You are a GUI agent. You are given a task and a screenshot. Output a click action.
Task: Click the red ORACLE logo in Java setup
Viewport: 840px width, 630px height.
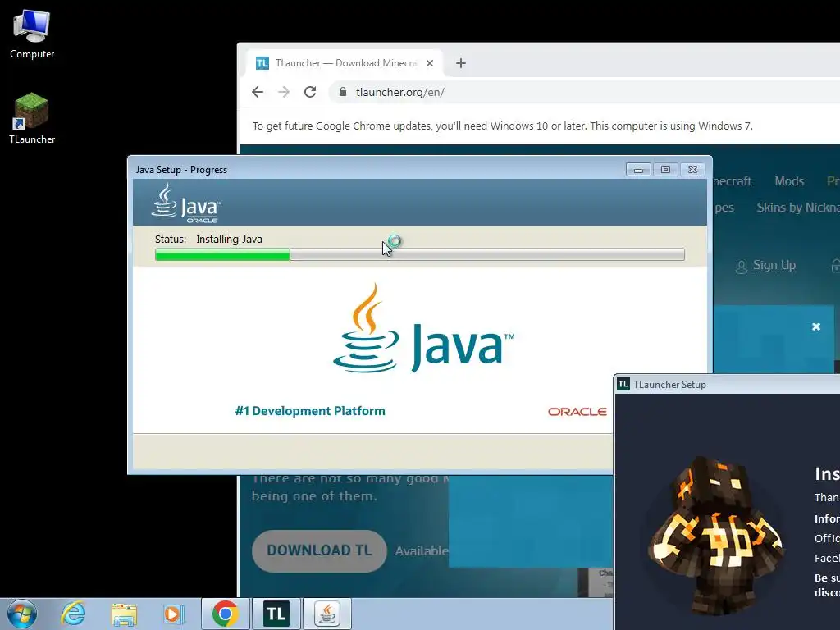(577, 412)
